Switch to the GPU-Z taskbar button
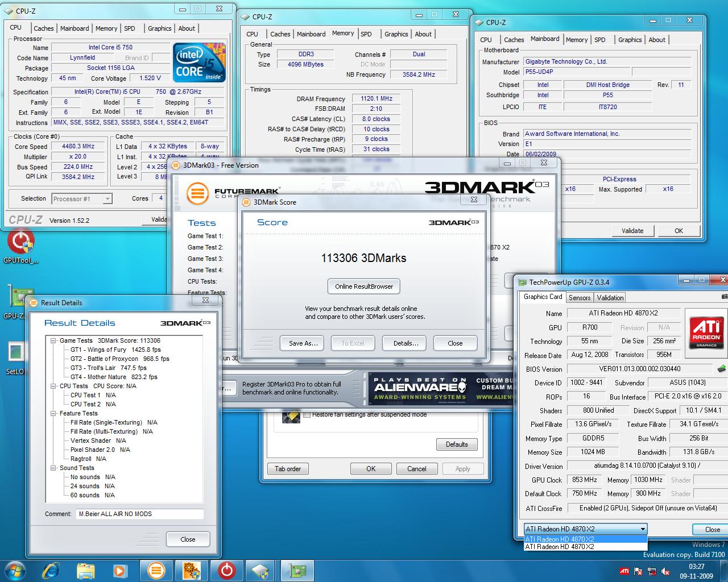 coord(297,569)
